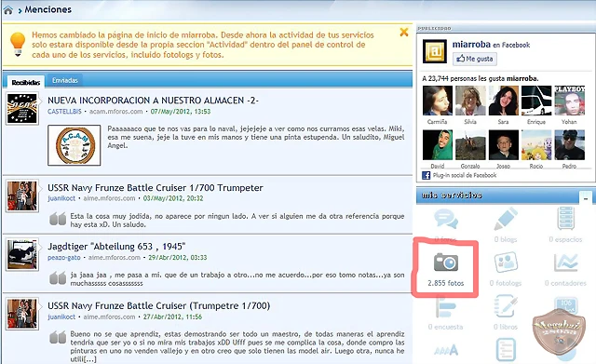Open the fotologs people photo icon
Screen dimensions: 596x364
506,263
